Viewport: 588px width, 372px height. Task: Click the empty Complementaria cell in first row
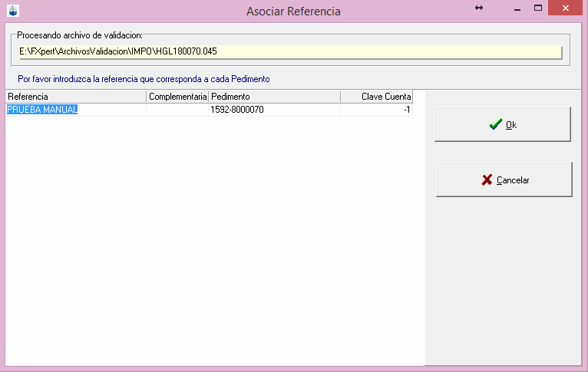[177, 110]
